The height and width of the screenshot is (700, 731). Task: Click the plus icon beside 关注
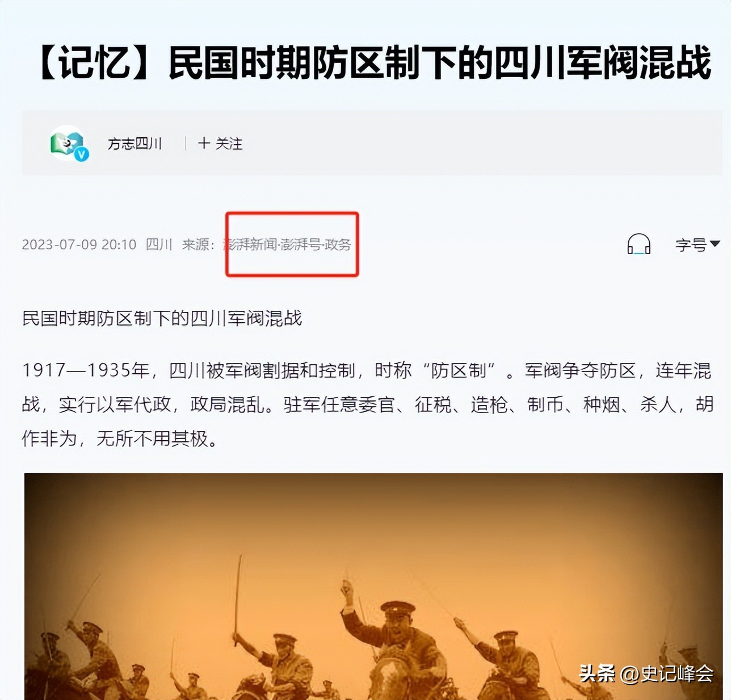pyautogui.click(x=204, y=144)
